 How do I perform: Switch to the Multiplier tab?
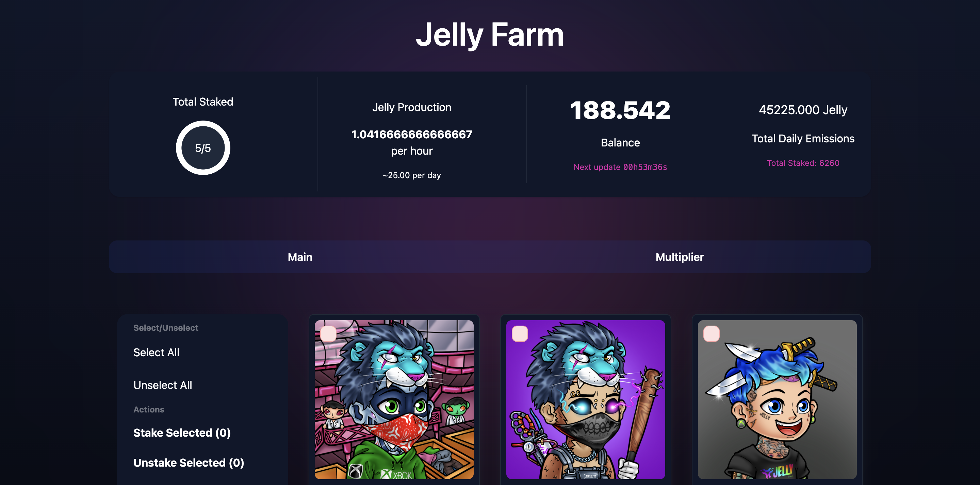(x=680, y=257)
